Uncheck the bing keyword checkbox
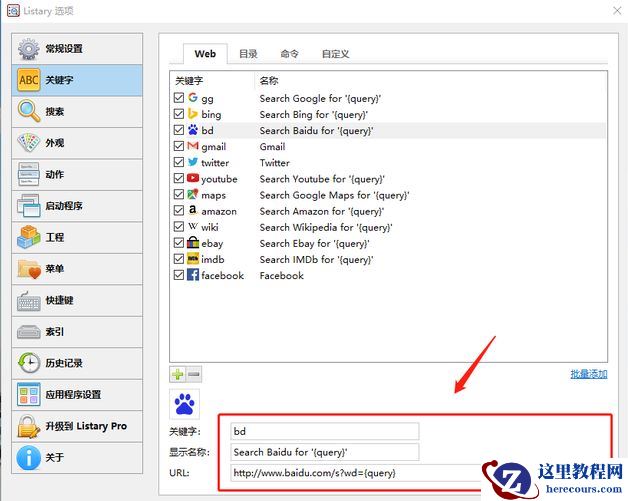The width and height of the screenshot is (628, 501). [179, 114]
